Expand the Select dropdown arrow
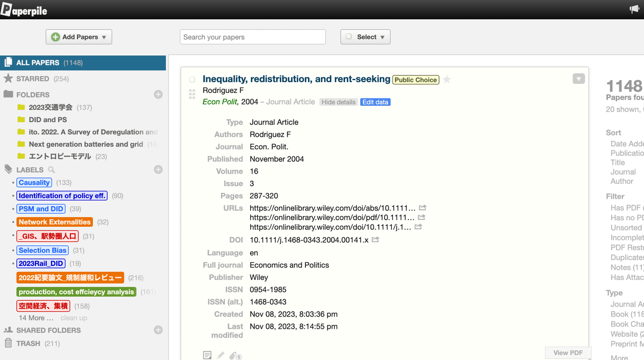Viewport: 644px width, 360px height. [x=383, y=37]
